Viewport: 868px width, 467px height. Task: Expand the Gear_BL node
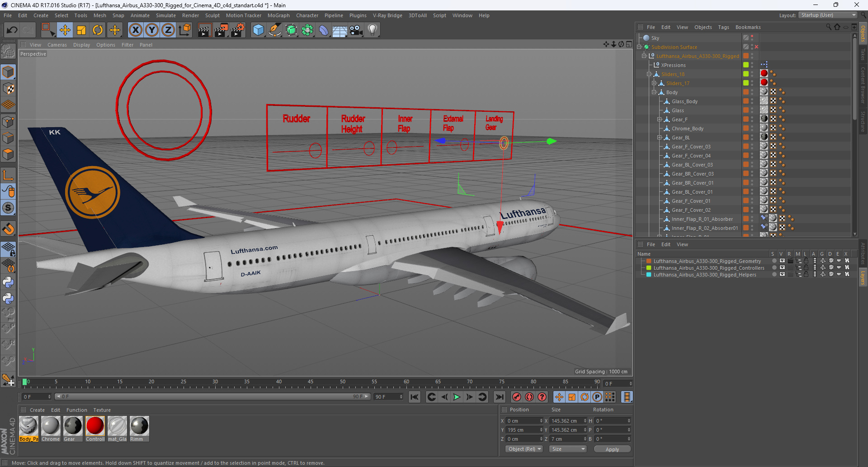tap(660, 138)
